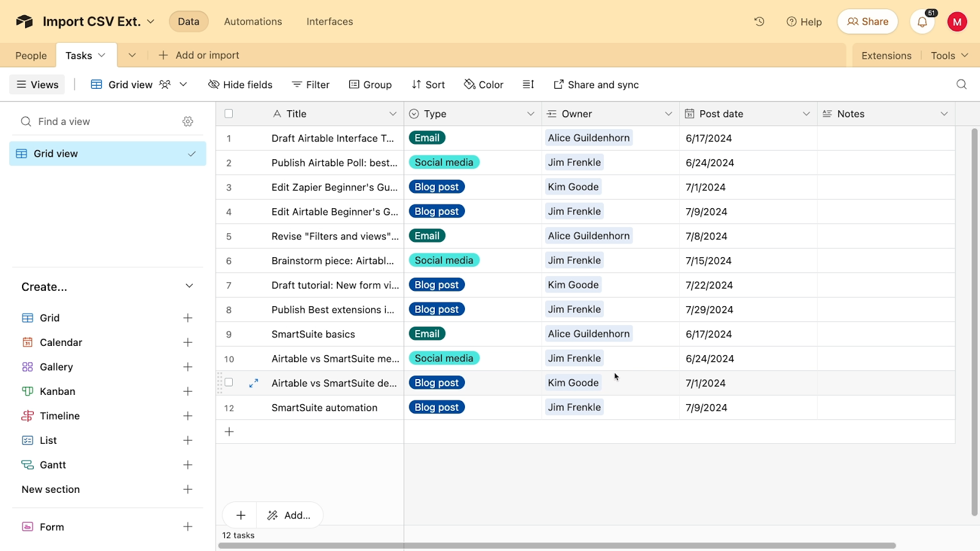Click the user account avatar M
This screenshot has height=551, width=980.
point(957,22)
